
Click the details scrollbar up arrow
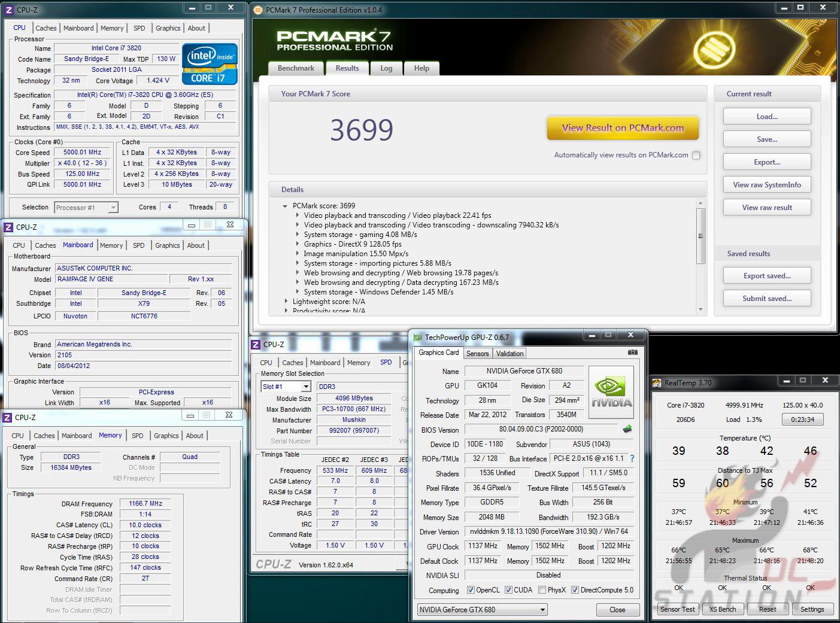(x=700, y=203)
